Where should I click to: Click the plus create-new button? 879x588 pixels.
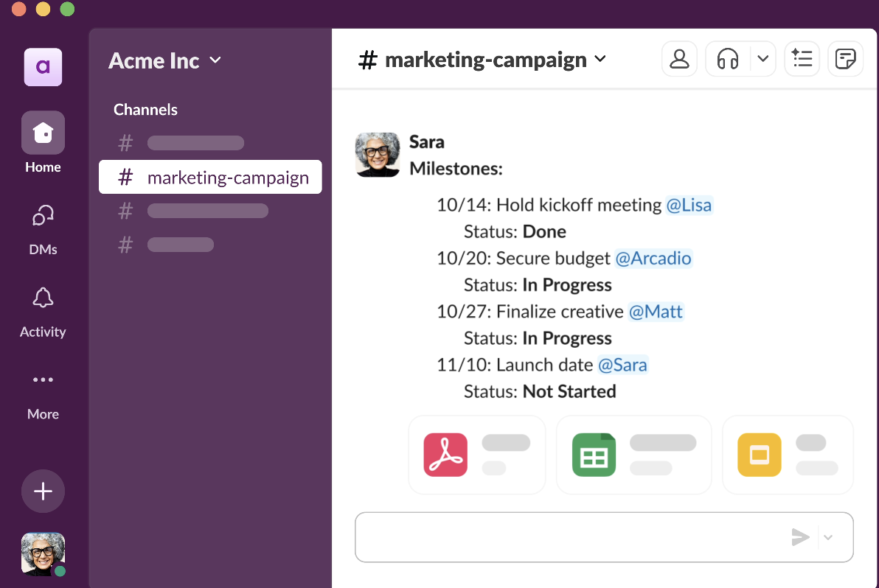(43, 491)
